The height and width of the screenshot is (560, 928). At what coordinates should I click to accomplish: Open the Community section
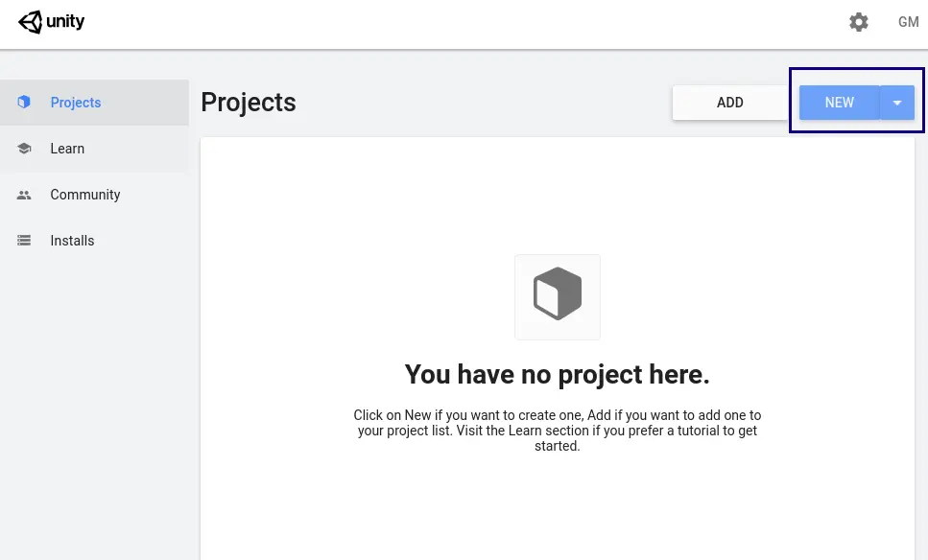coord(95,195)
